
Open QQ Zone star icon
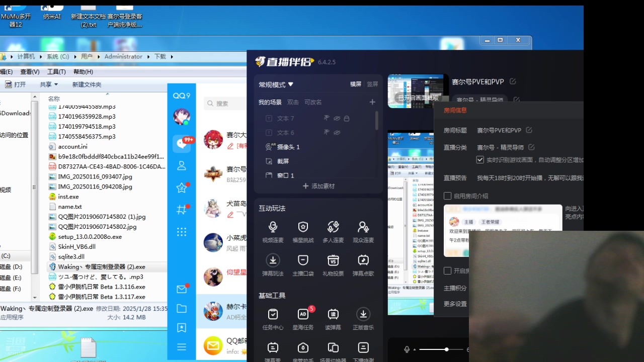182,188
